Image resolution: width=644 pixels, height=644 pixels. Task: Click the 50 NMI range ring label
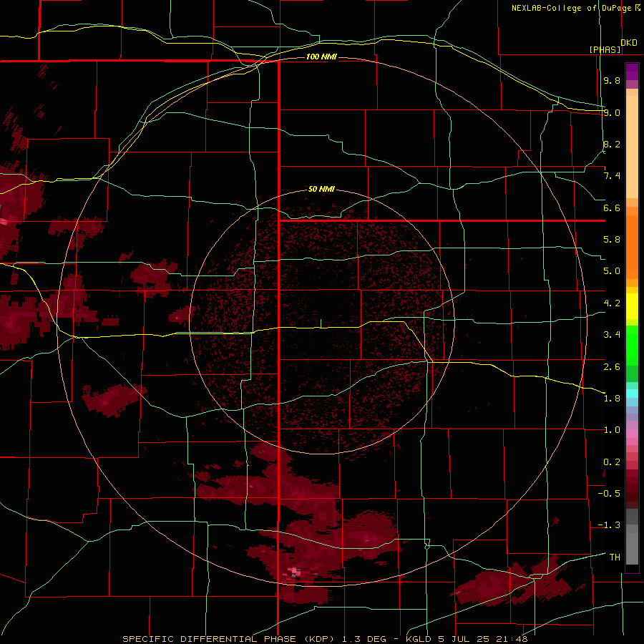pos(321,189)
